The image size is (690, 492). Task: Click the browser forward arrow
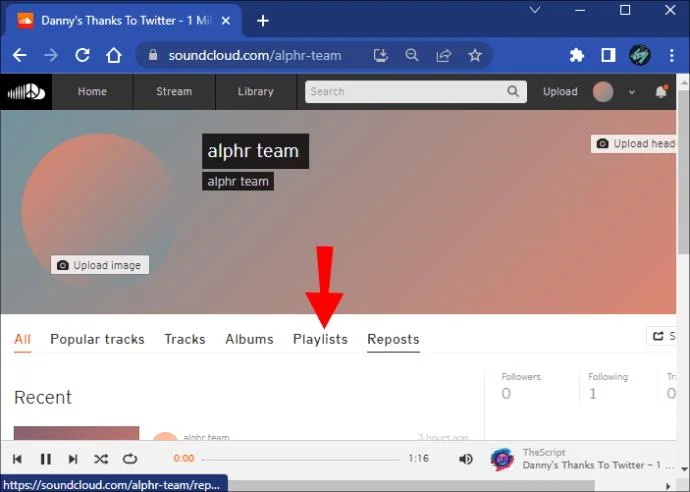[x=51, y=55]
